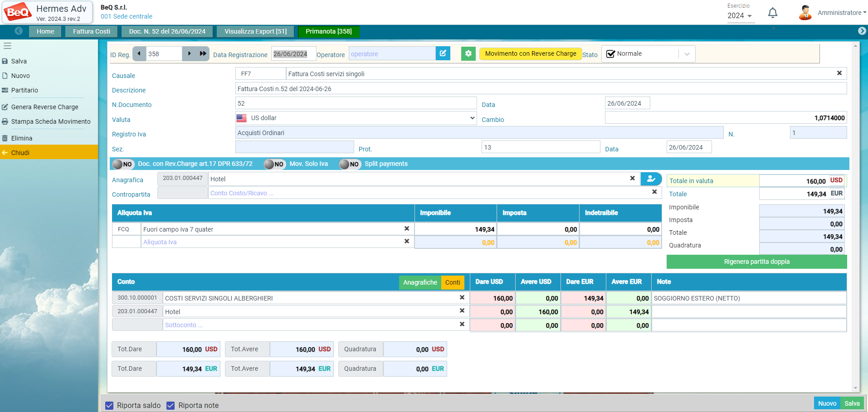Click the notification bell icon
The width and height of the screenshot is (868, 412).
click(x=773, y=13)
